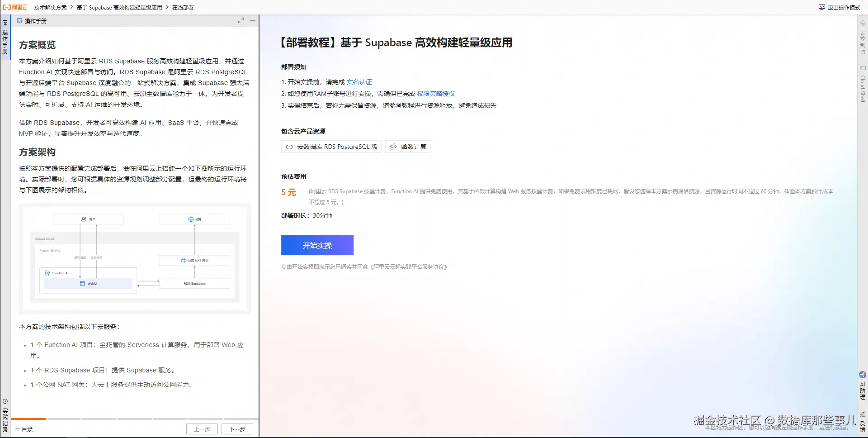
Task: Click the disabled 上一步 button
Action: 202,429
